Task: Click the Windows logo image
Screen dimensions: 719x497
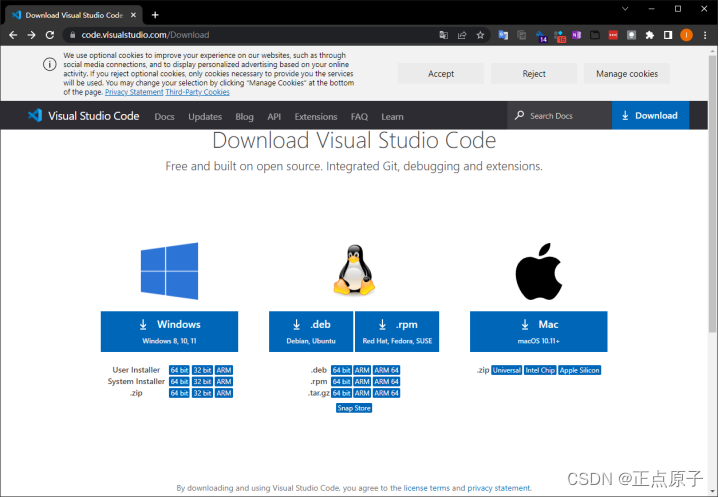Action: click(169, 271)
